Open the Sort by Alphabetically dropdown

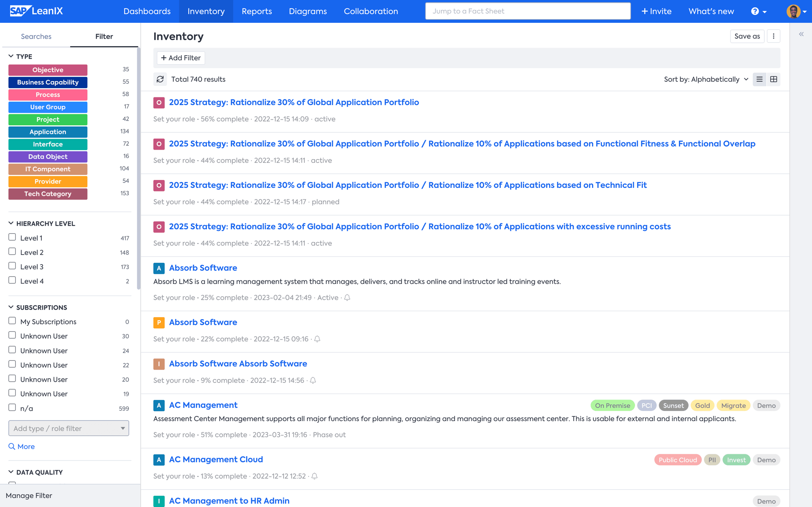click(706, 79)
